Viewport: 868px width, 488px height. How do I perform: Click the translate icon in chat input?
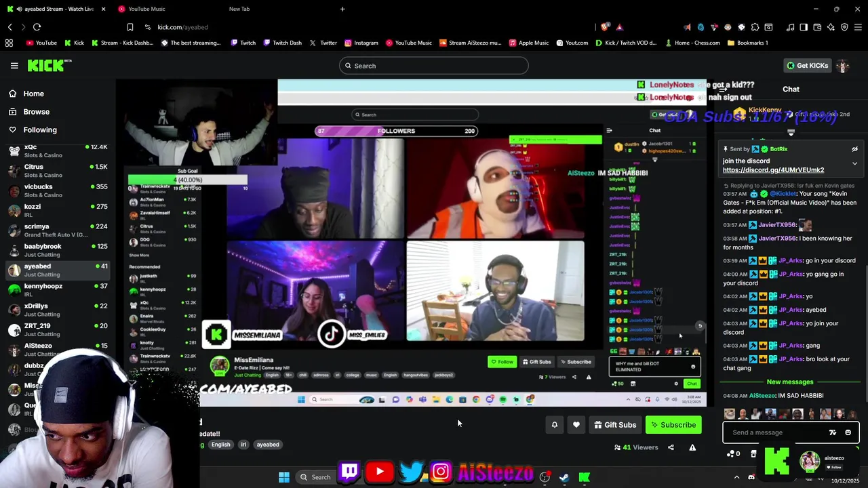pyautogui.click(x=833, y=432)
